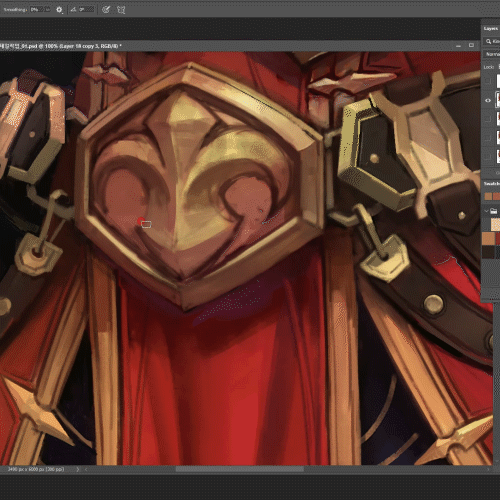Click status bar info arrow
500x500 pixels.
click(x=78, y=469)
